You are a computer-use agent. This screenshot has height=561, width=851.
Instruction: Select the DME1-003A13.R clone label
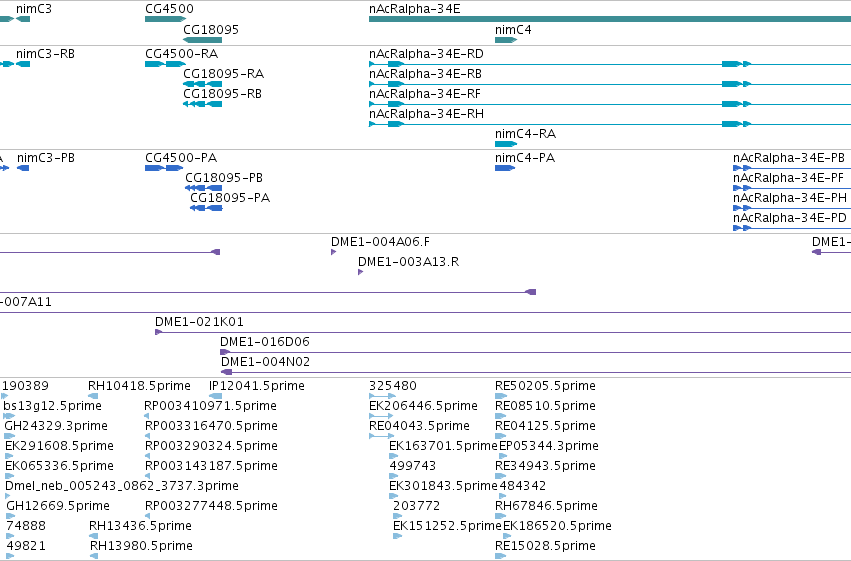[x=409, y=262]
